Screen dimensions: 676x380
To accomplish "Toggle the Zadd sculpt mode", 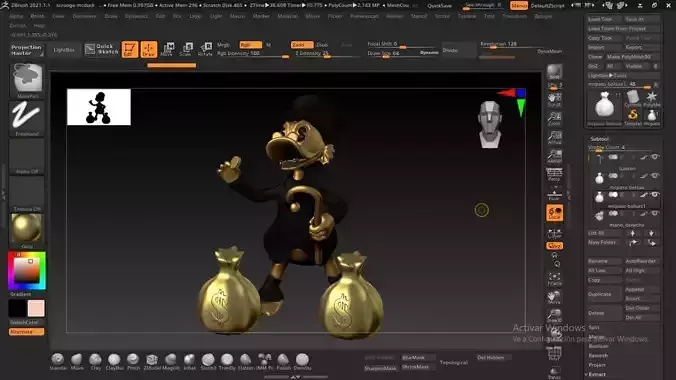I will (302, 45).
